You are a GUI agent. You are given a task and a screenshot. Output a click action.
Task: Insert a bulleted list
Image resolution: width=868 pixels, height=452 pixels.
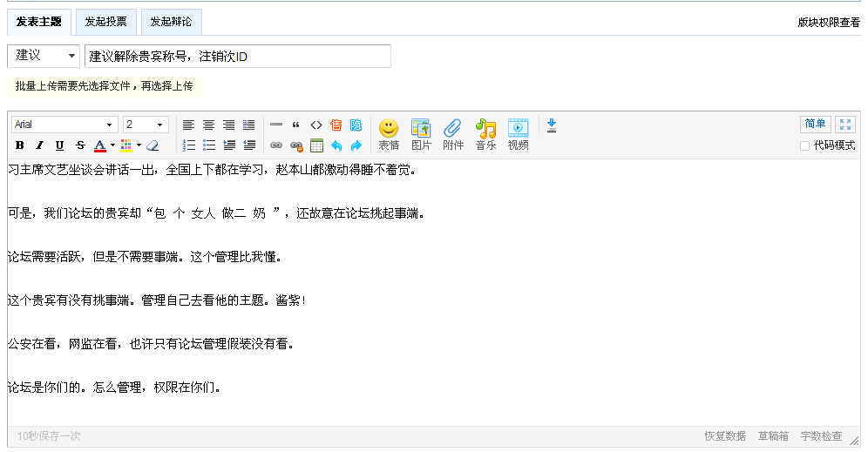[x=208, y=145]
